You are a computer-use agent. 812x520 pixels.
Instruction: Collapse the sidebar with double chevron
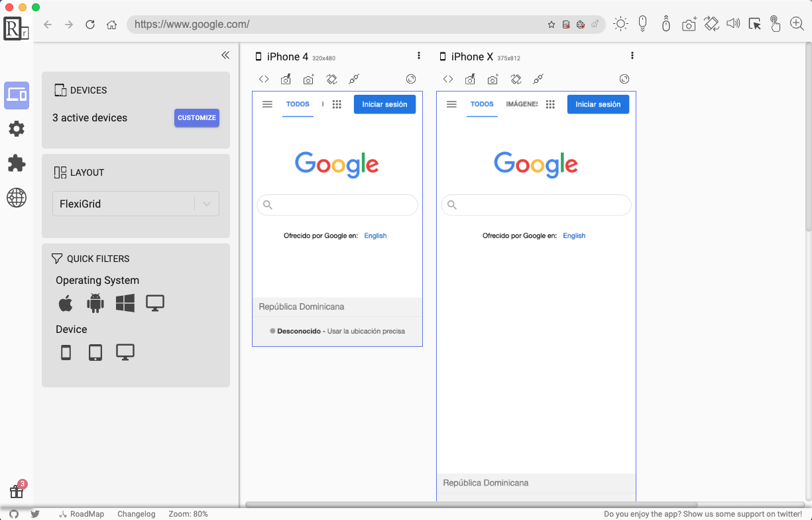pyautogui.click(x=225, y=55)
